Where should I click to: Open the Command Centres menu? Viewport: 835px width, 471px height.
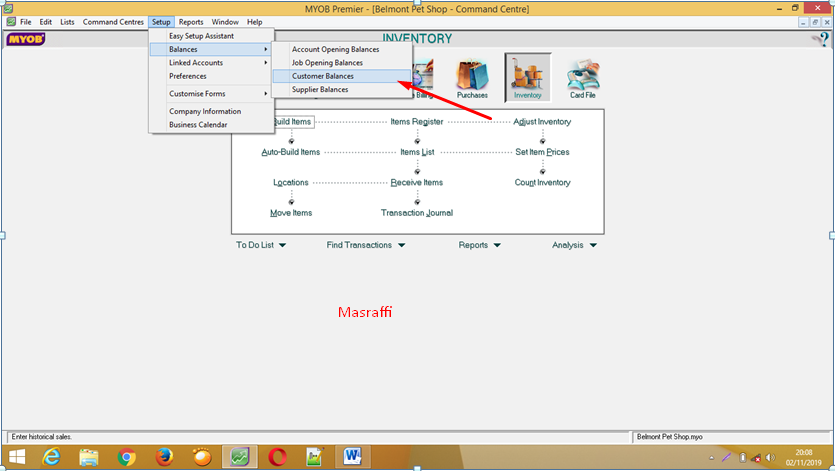click(x=113, y=22)
